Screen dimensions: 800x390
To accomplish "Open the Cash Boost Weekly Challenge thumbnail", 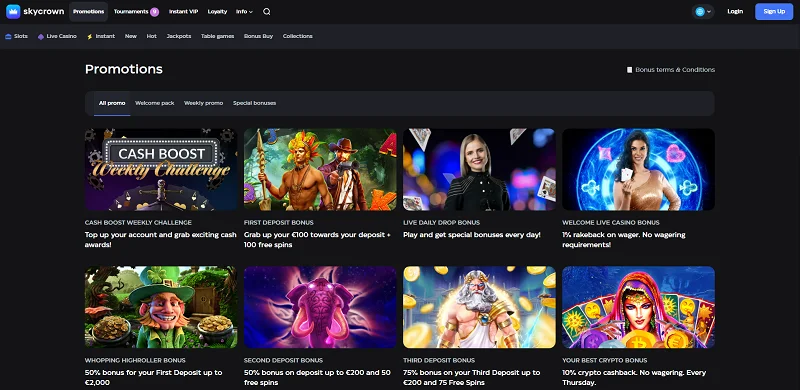I will pyautogui.click(x=161, y=169).
